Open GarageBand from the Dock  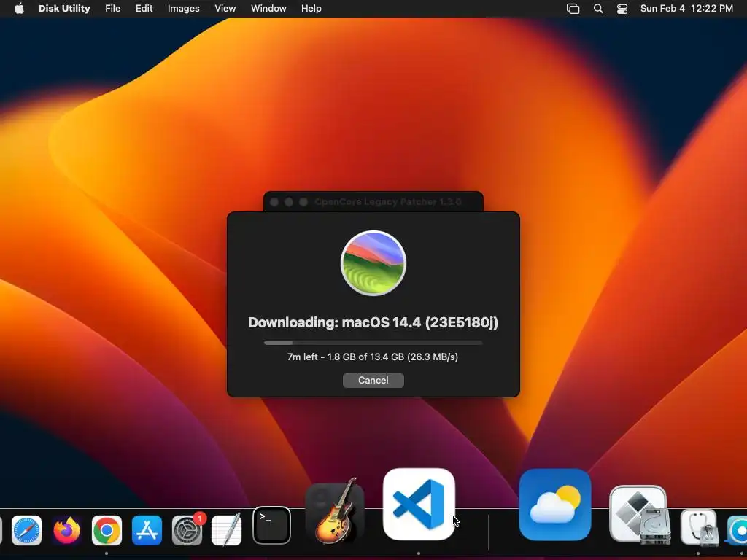pyautogui.click(x=335, y=510)
